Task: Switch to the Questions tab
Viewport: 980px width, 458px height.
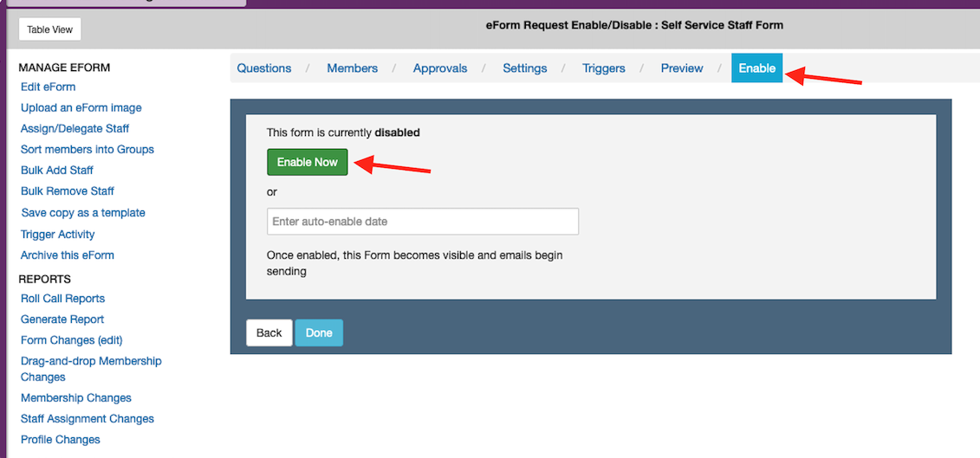Action: [x=263, y=68]
